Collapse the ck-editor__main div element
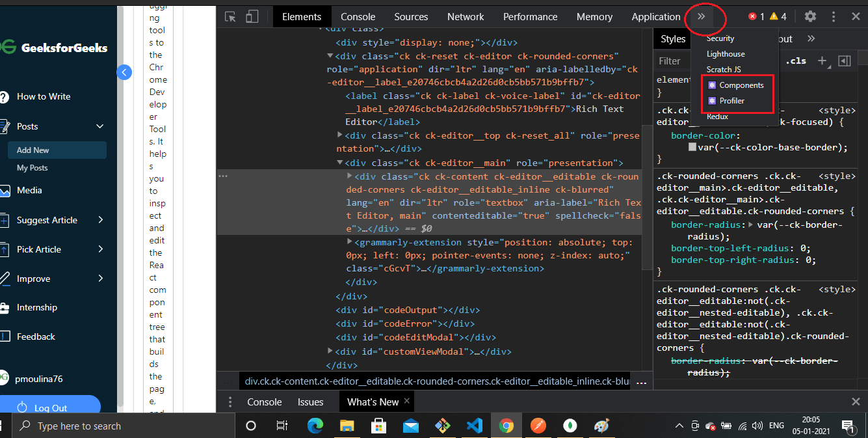The height and width of the screenshot is (438, 868). point(339,162)
